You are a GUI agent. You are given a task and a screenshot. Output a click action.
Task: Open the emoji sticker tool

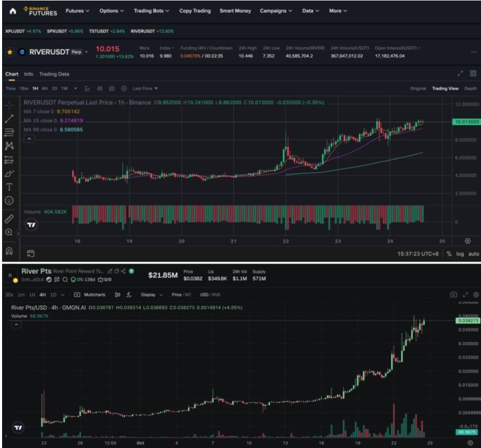tap(9, 200)
